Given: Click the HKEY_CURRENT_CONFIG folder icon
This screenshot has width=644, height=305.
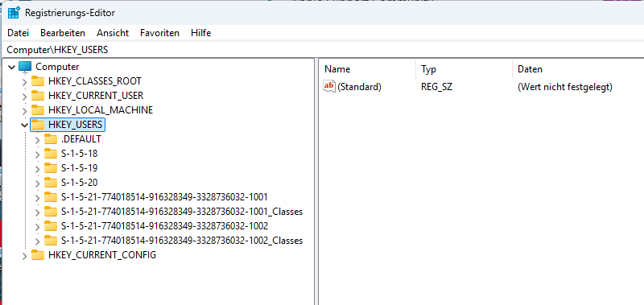Looking at the screenshot, I should (x=38, y=255).
